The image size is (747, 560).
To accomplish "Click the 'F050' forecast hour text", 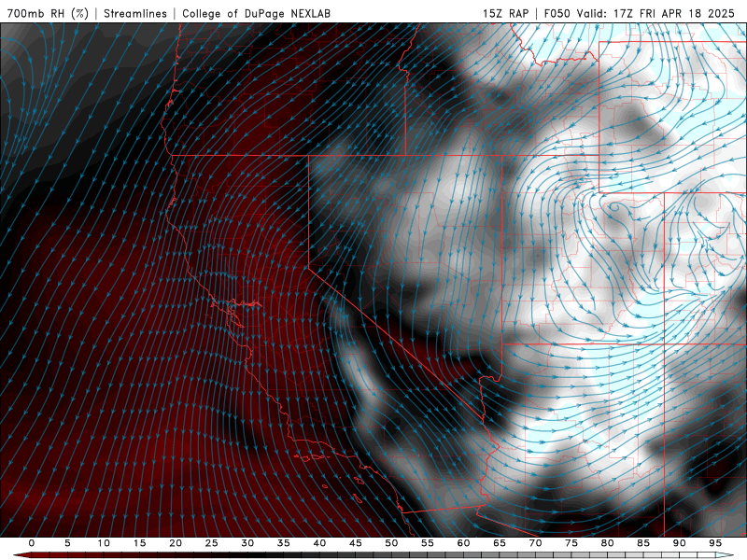I will 557,13.
